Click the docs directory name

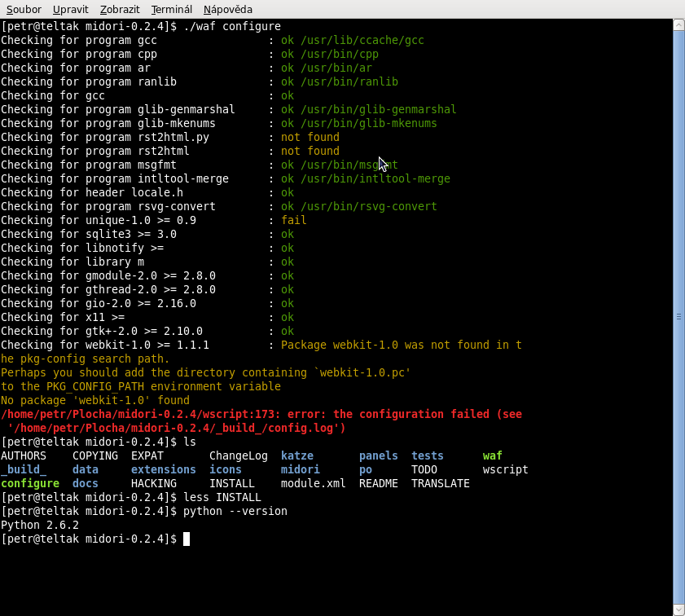tap(86, 484)
